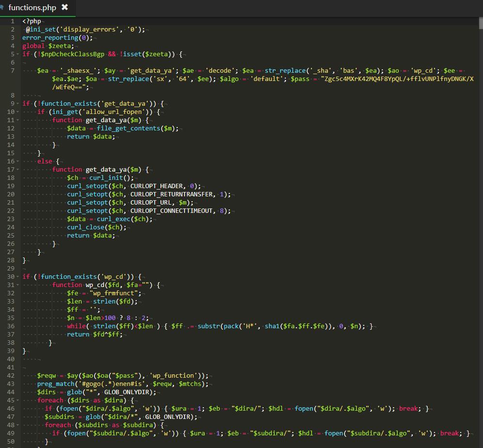
Task: Click 'wp_function' string on line 42
Action: coord(173,376)
